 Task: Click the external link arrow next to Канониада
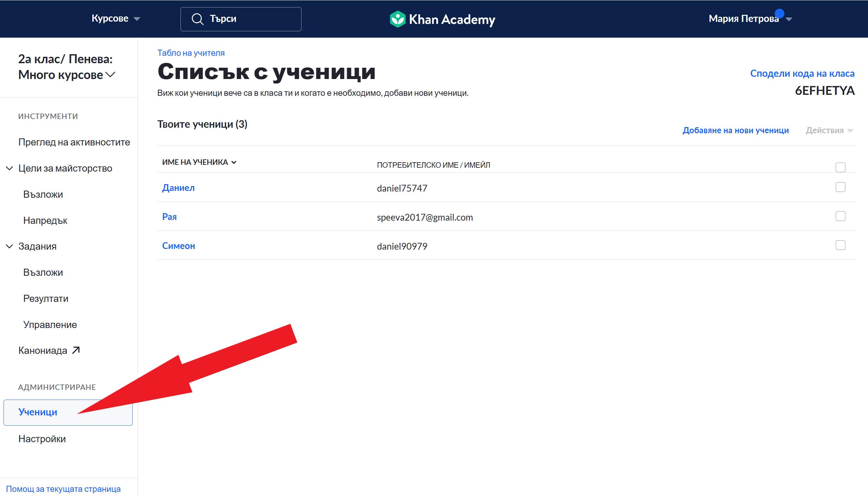76,350
